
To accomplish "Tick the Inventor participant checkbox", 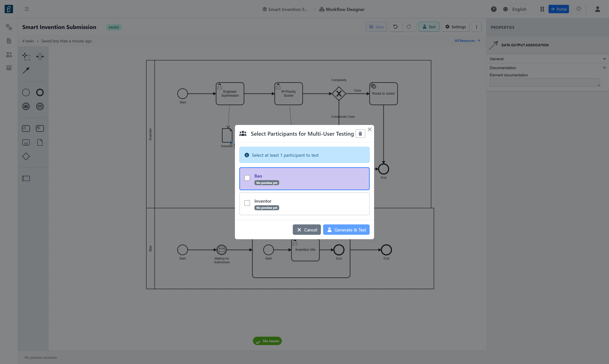I will [x=247, y=203].
